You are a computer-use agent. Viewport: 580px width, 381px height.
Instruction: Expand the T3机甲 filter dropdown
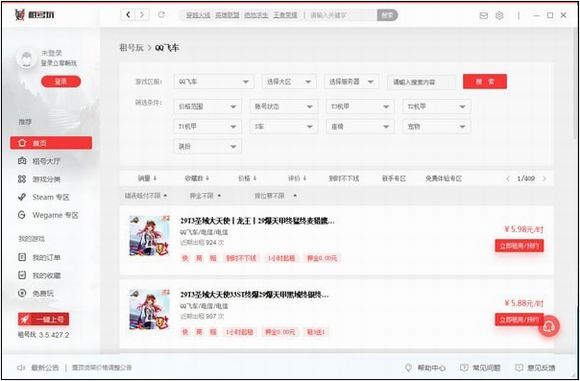360,107
